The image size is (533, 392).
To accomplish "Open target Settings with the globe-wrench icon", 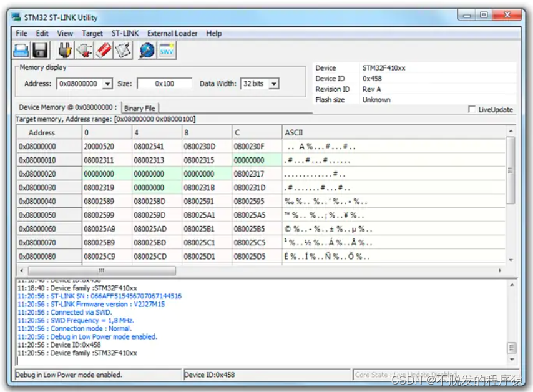I will tap(145, 49).
